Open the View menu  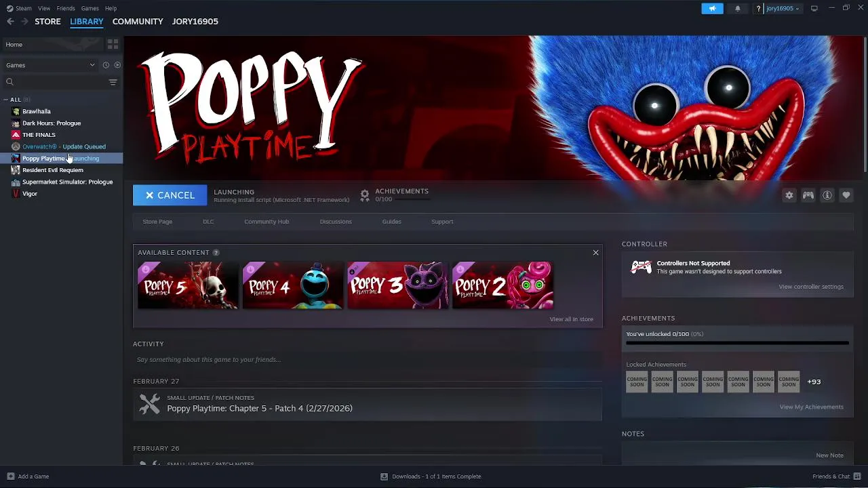44,8
